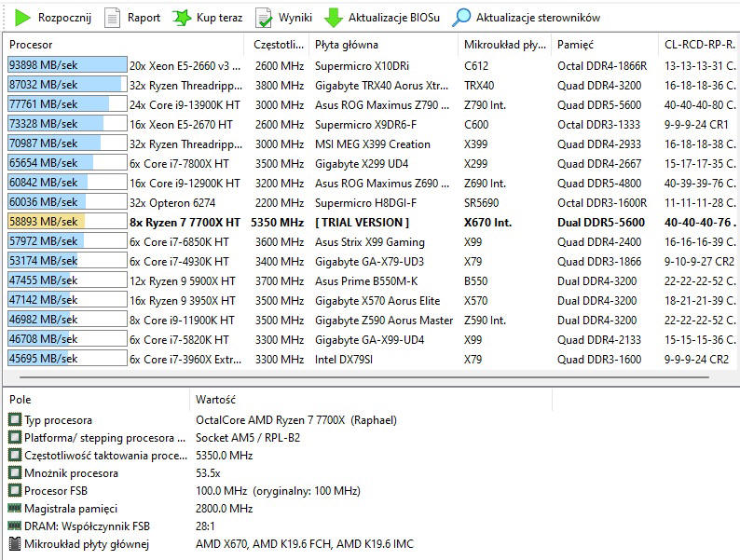The height and width of the screenshot is (560, 740).
Task: Open the Wyniki checklist icon
Action: click(265, 18)
